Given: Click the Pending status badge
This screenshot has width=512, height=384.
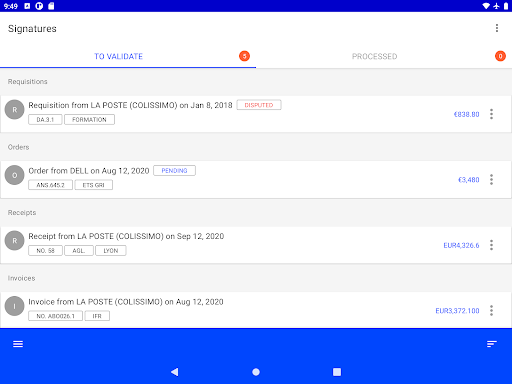Looking at the screenshot, I should click(174, 171).
